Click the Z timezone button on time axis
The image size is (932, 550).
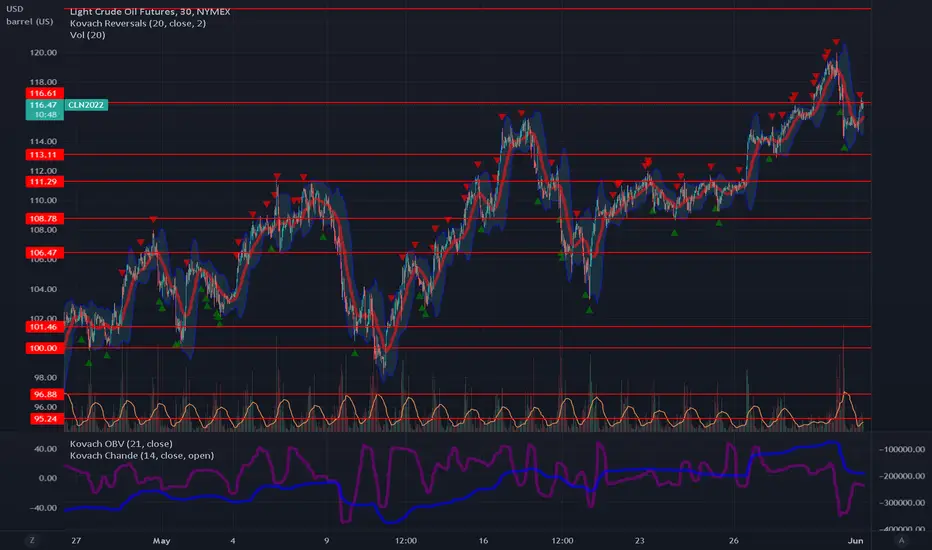[x=32, y=540]
